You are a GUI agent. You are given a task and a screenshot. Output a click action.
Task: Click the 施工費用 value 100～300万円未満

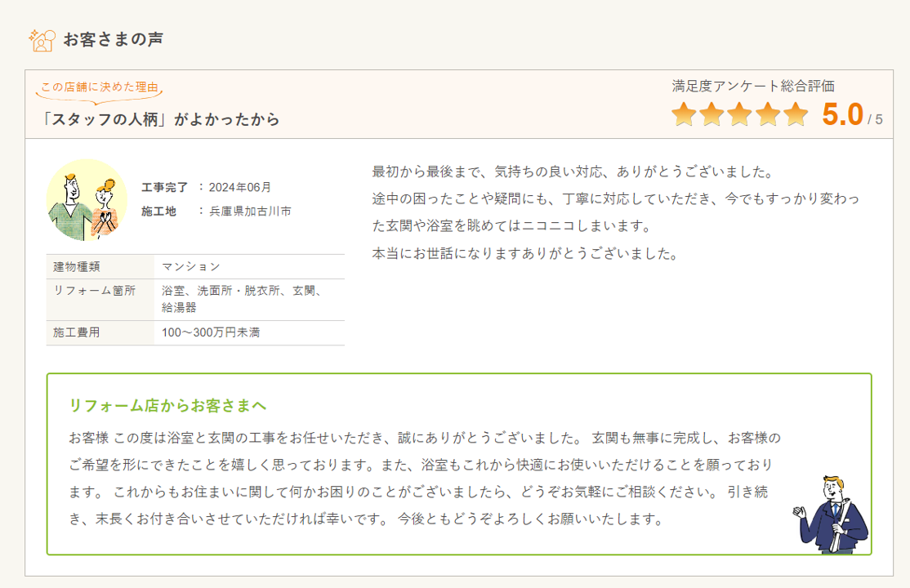211,332
